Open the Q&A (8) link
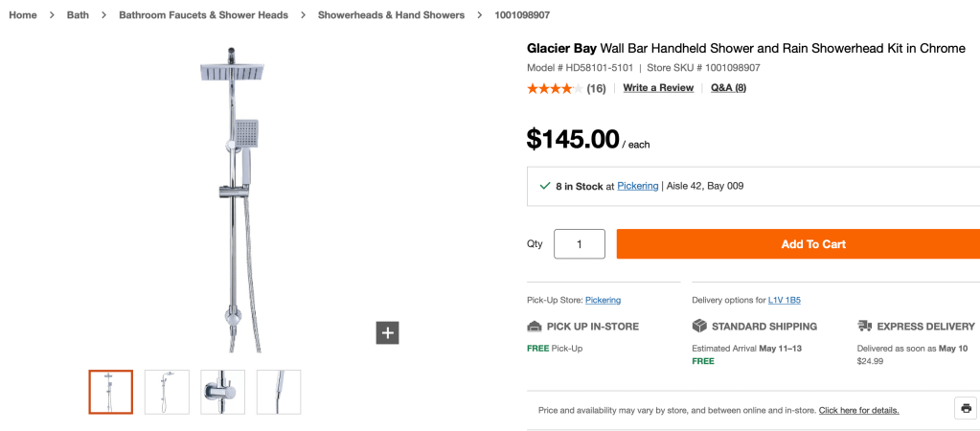Image resolution: width=980 pixels, height=431 pixels. pos(728,88)
